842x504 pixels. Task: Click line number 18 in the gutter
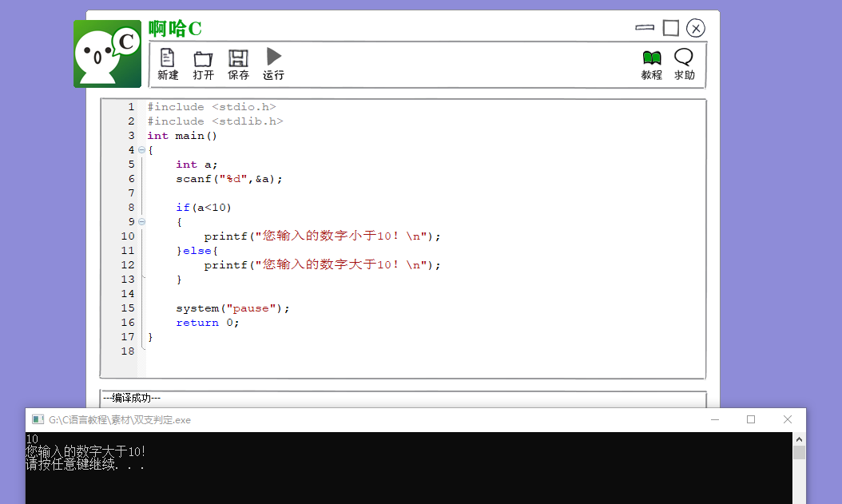(x=128, y=351)
